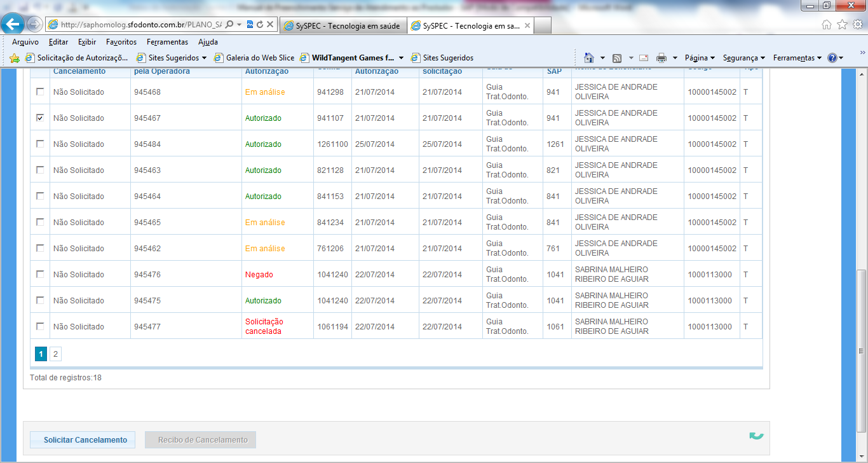Viewport: 868px width, 463px height.
Task: Untick the checked box for request 945467
Action: coord(40,118)
